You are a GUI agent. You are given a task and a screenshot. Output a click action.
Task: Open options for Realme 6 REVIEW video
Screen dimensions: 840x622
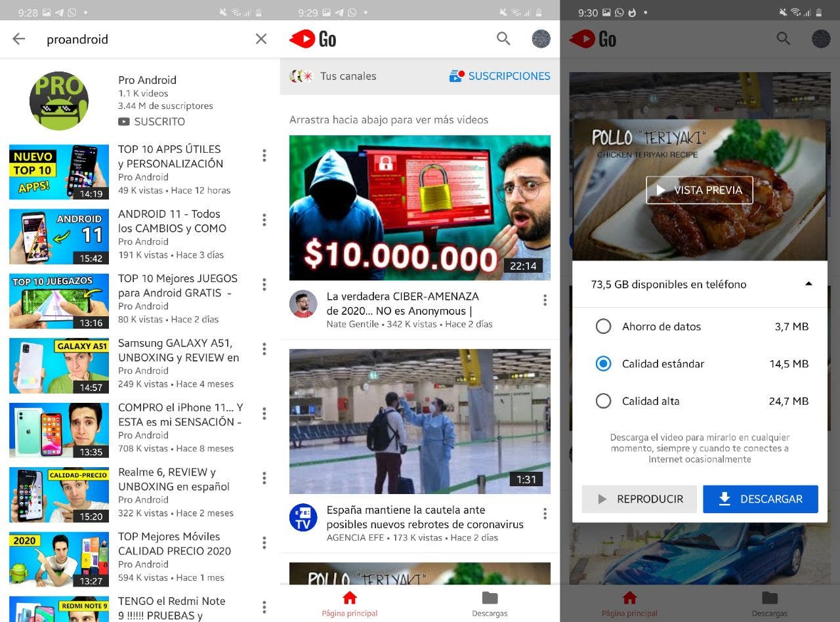264,478
